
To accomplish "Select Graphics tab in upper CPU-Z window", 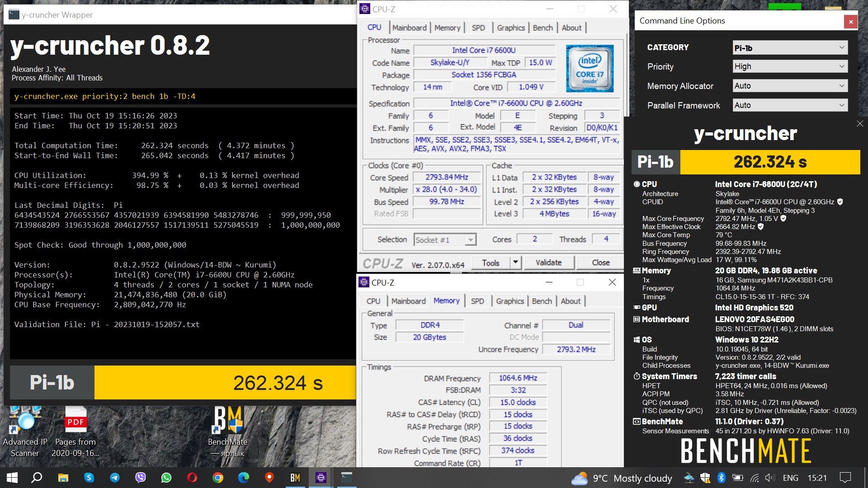I will [511, 28].
